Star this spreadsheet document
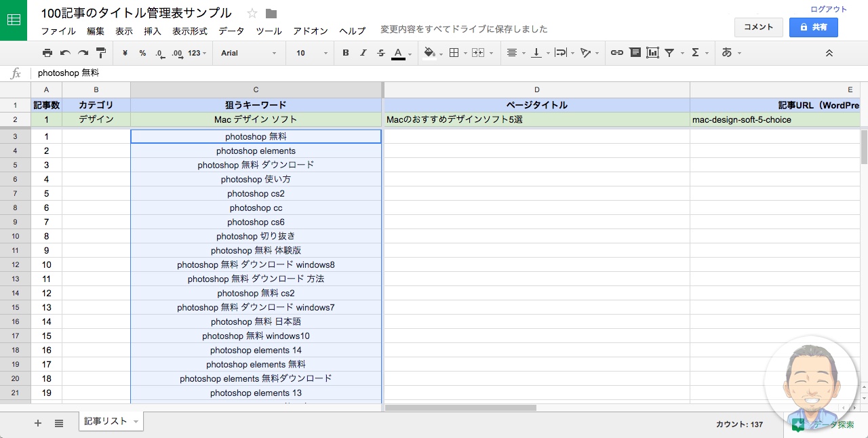The height and width of the screenshot is (438, 868). tap(252, 14)
